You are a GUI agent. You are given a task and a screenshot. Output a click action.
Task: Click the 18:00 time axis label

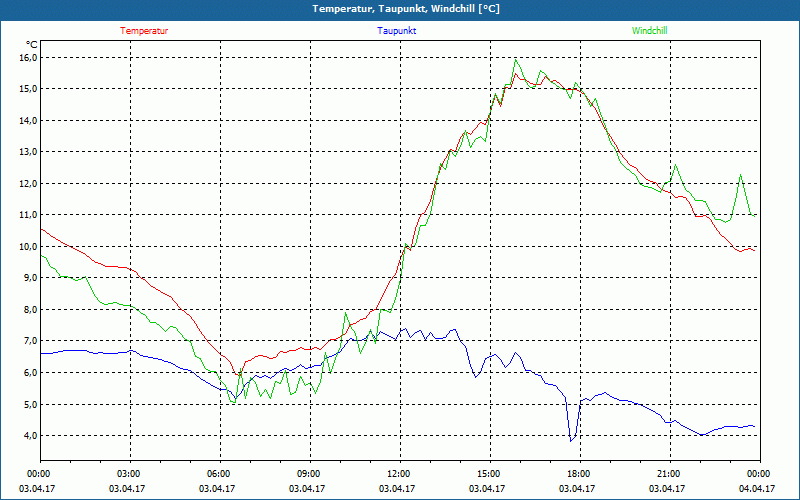580,474
